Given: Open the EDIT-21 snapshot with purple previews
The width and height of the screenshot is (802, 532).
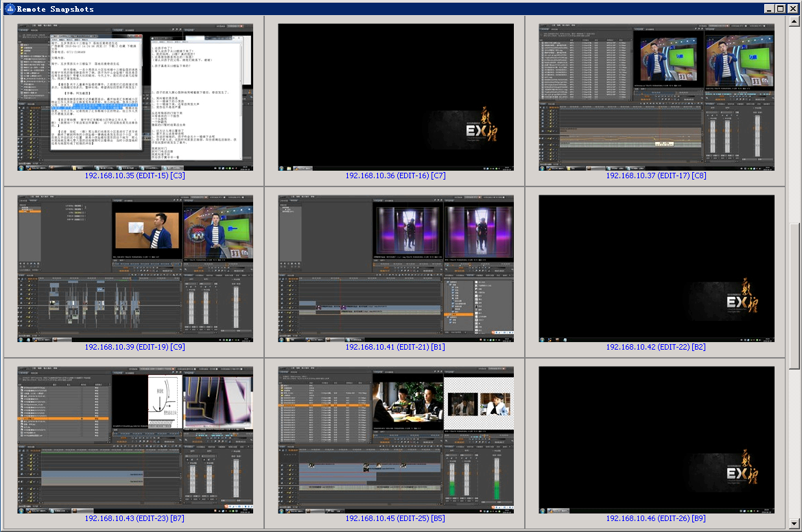Looking at the screenshot, I should tap(395, 268).
